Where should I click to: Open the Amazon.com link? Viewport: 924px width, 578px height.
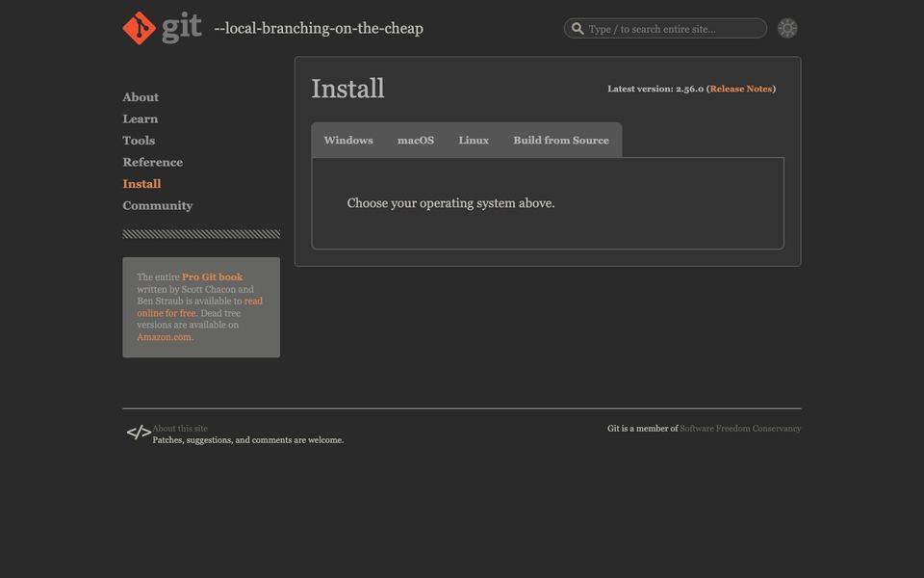click(165, 337)
